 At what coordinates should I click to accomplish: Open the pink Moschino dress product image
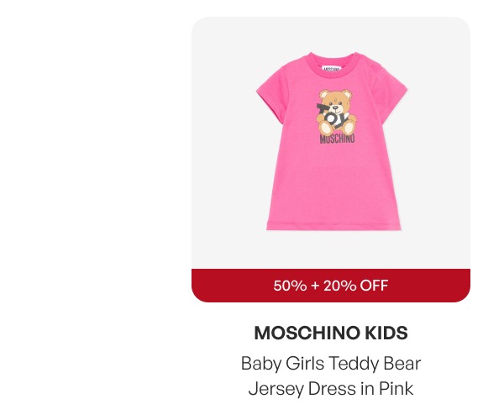coord(332,141)
